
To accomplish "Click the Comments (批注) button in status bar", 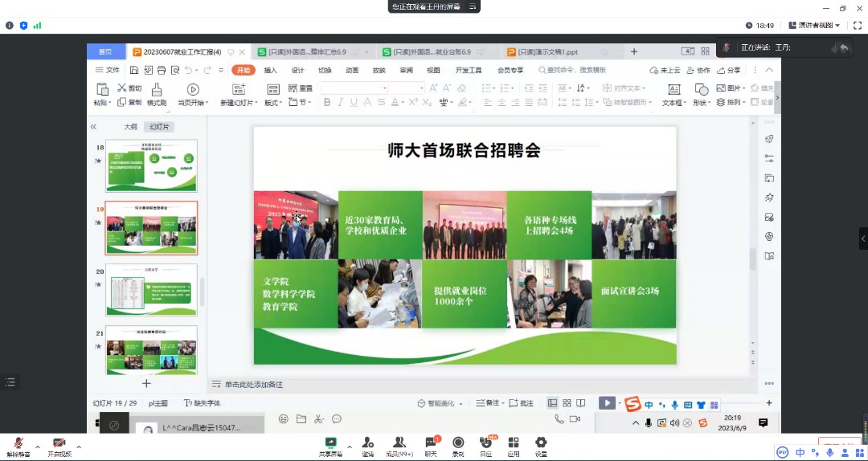I will coord(521,403).
